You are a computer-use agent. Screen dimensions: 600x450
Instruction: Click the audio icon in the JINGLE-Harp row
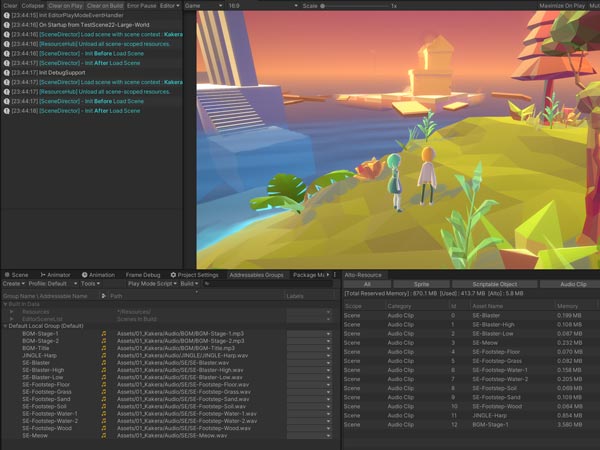(103, 355)
